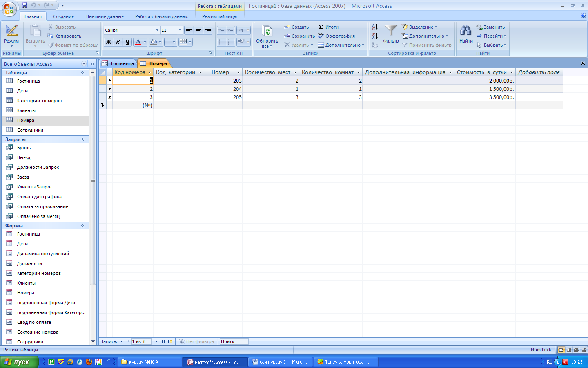The image size is (588, 368).
Task: Open Динамика поступлений form
Action: tap(46, 254)
